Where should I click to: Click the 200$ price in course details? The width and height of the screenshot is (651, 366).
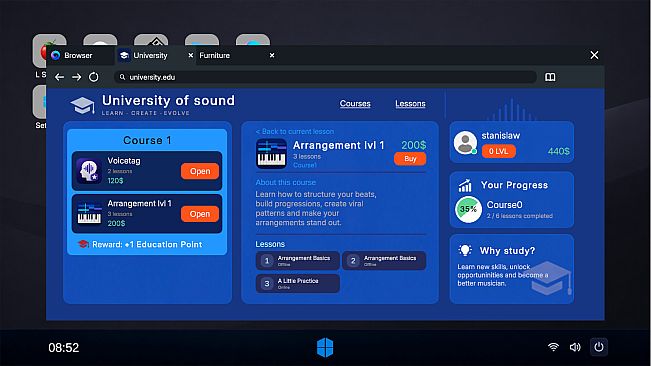[414, 145]
